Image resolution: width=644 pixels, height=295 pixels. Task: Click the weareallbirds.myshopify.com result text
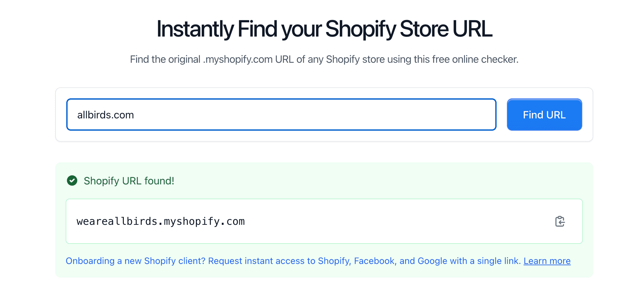click(161, 222)
